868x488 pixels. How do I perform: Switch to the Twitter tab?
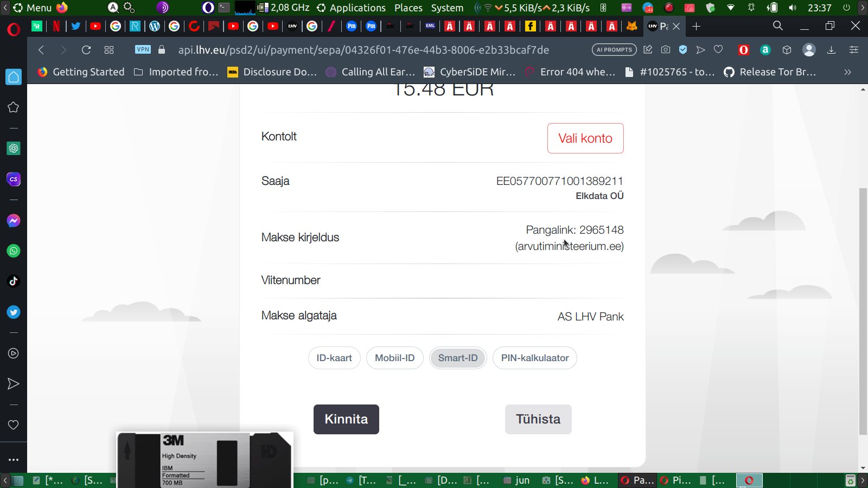(x=76, y=26)
